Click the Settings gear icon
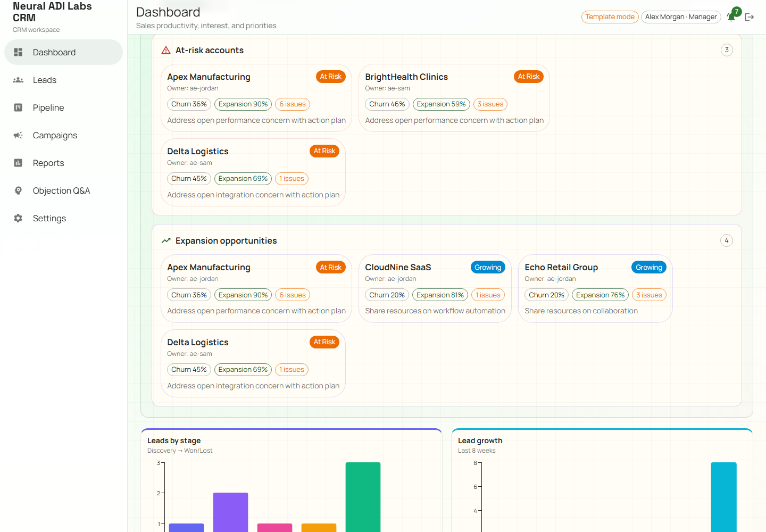 click(x=18, y=218)
